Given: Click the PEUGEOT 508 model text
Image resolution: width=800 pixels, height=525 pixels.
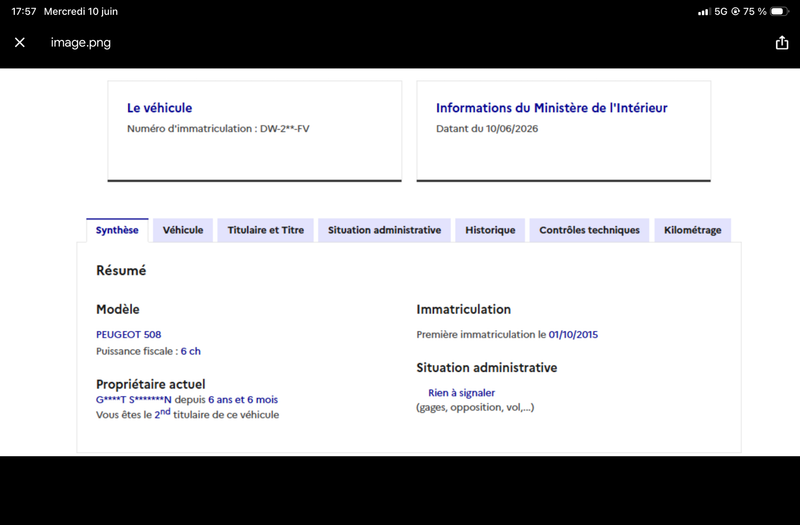Looking at the screenshot, I should 129,335.
